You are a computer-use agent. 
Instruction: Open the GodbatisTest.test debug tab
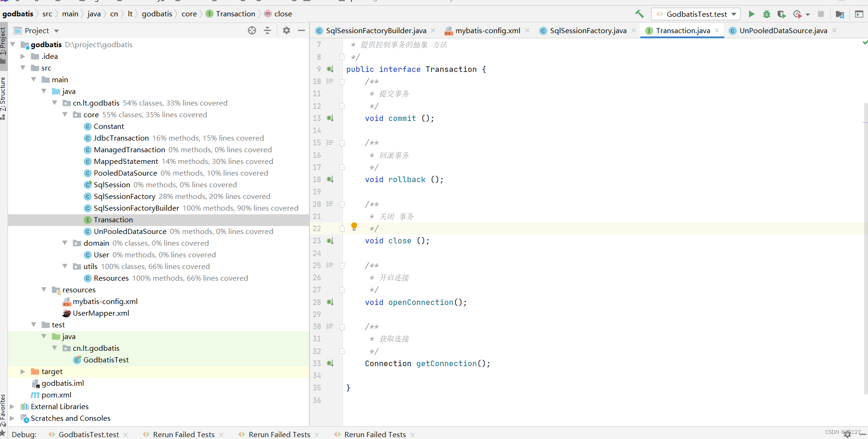pyautogui.click(x=89, y=434)
